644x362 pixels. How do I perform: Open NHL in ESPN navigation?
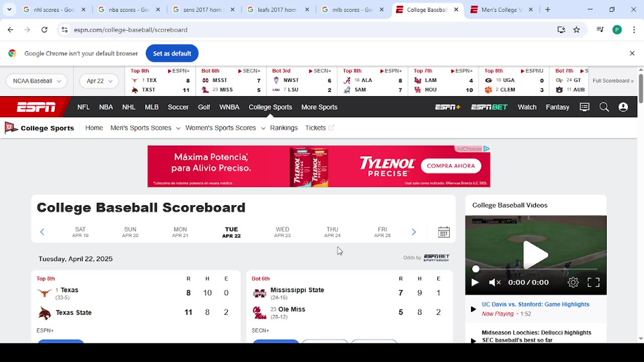tap(129, 107)
